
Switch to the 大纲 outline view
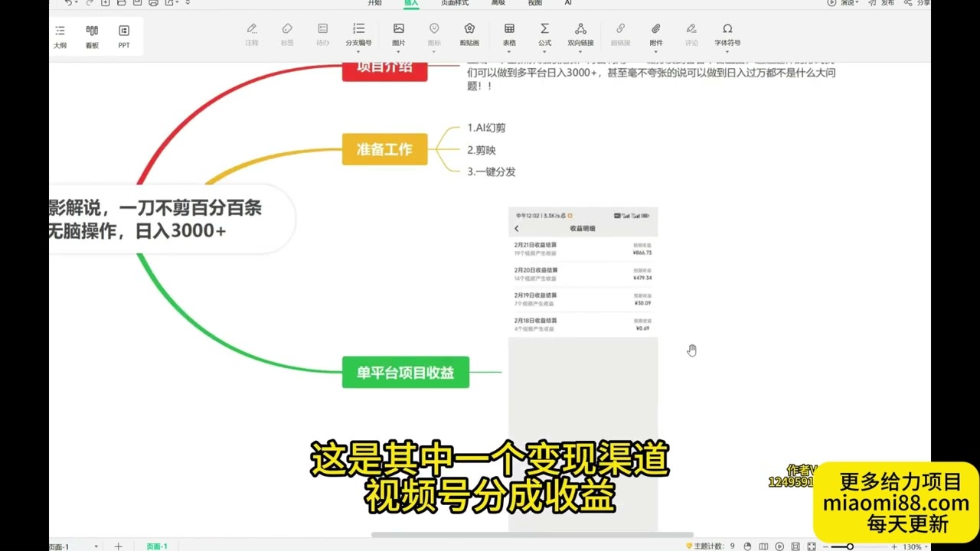click(x=60, y=36)
